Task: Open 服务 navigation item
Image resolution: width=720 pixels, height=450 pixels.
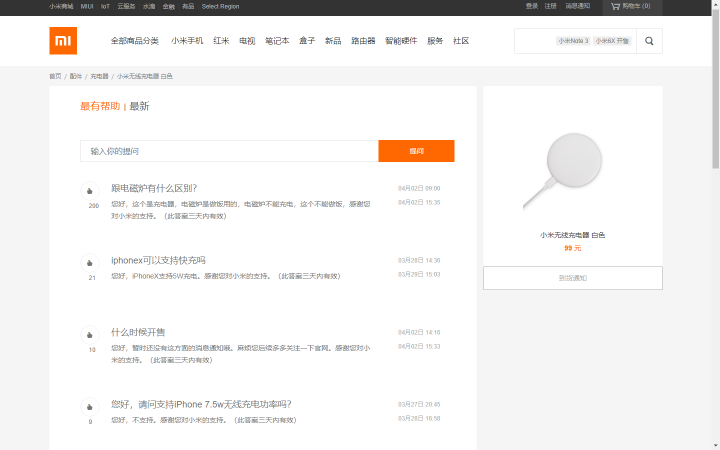Action: coord(435,41)
